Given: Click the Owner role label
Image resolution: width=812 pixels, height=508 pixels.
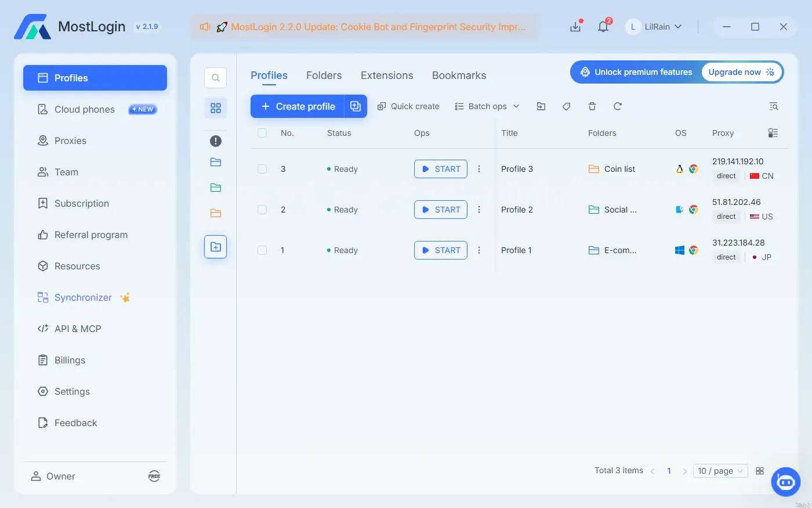Looking at the screenshot, I should pyautogui.click(x=61, y=477).
